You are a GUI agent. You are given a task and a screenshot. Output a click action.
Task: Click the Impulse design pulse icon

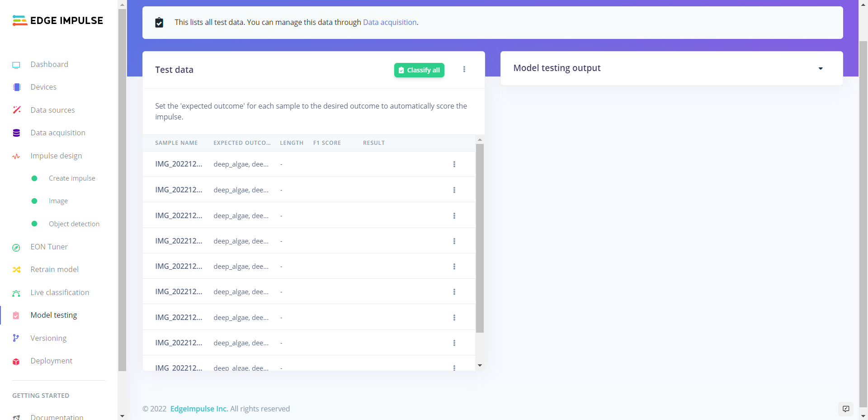16,156
